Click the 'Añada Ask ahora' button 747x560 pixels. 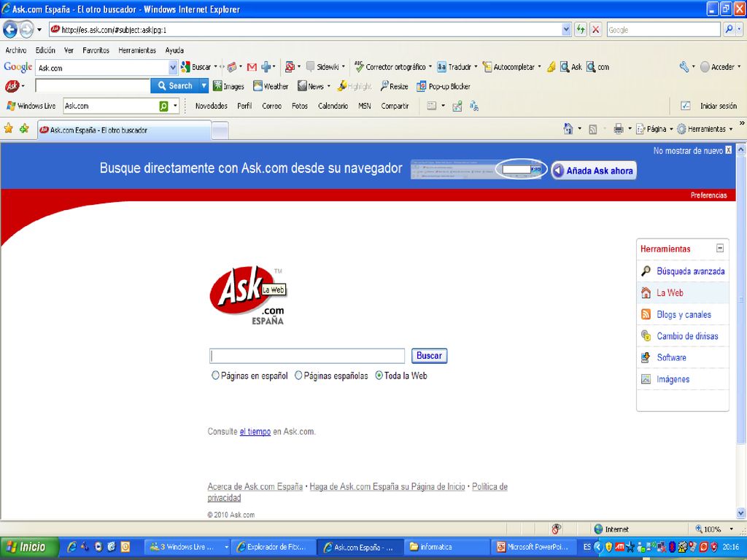tap(594, 171)
